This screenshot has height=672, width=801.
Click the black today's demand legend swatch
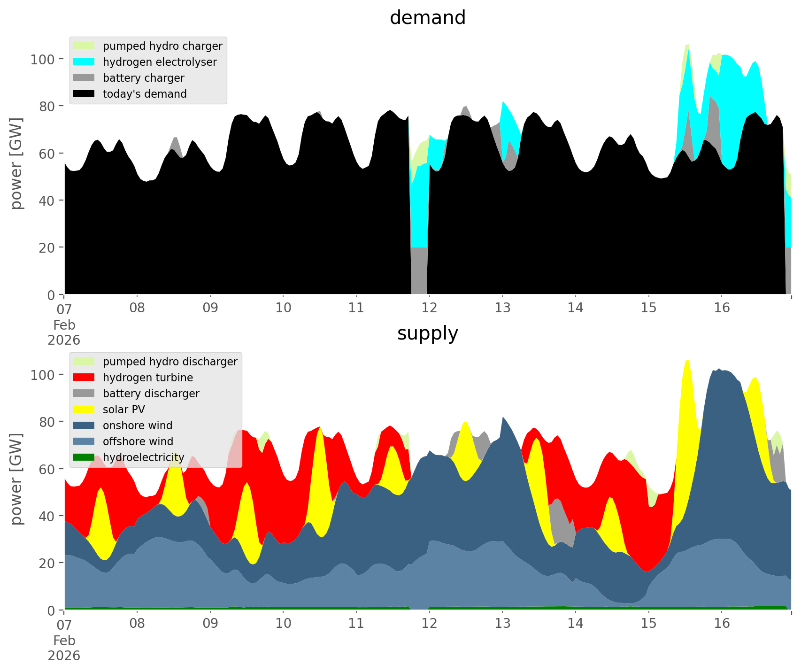(84, 94)
